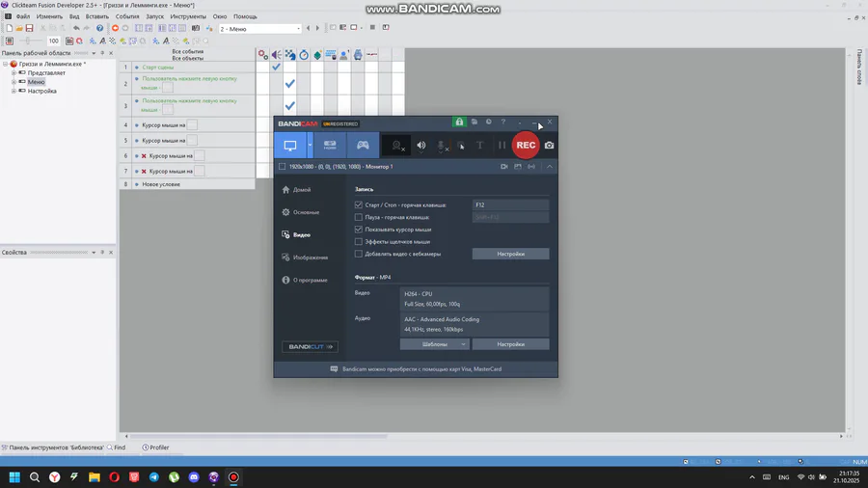Click the speaker sound icon in Bandicam
The height and width of the screenshot is (488, 868).
click(421, 146)
